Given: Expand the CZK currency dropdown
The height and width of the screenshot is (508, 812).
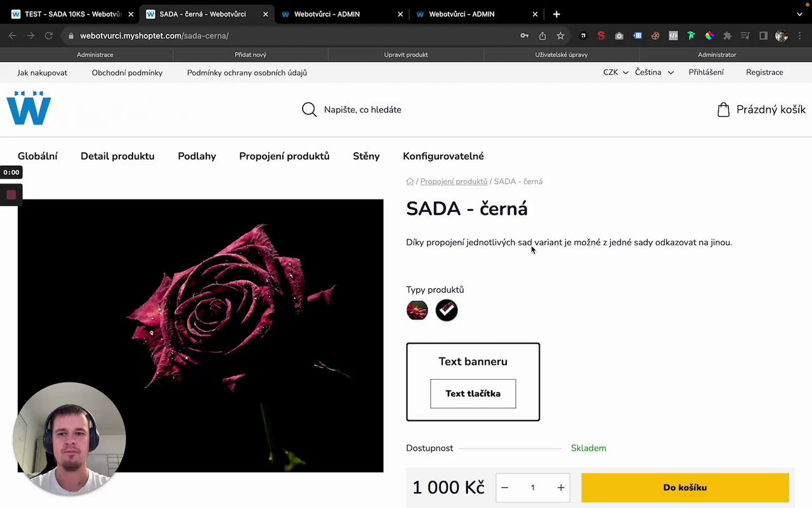Looking at the screenshot, I should point(615,72).
